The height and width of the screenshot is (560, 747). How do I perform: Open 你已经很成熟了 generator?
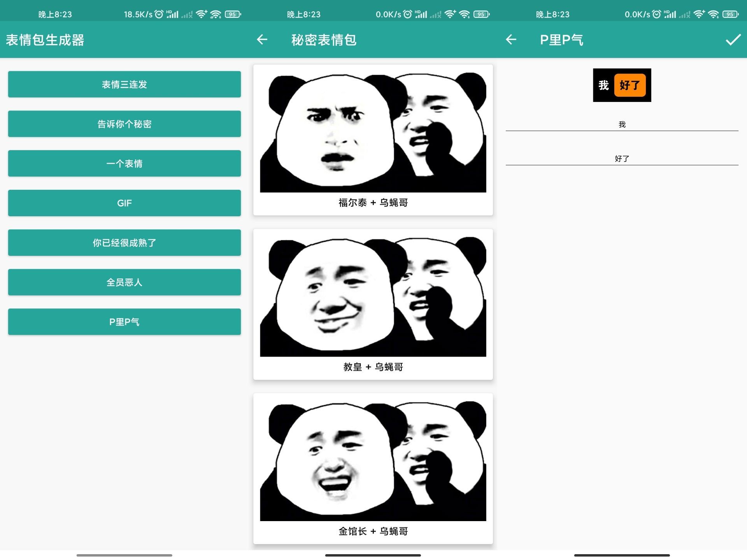point(124,243)
